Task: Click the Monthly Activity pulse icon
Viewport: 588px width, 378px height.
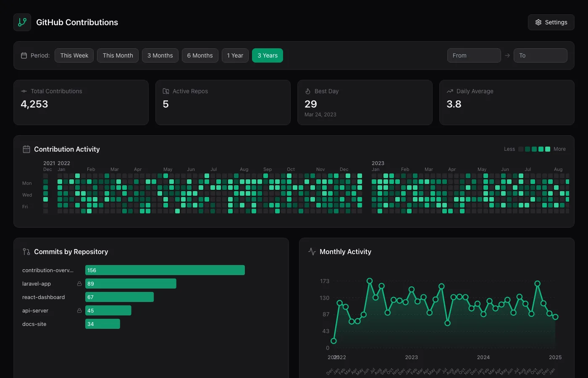Action: 312,252
